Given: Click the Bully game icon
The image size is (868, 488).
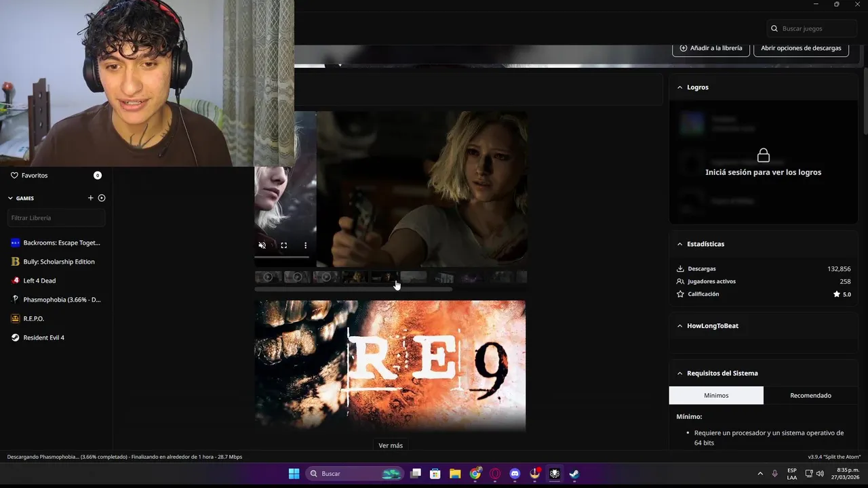Looking at the screenshot, I should 16,262.
